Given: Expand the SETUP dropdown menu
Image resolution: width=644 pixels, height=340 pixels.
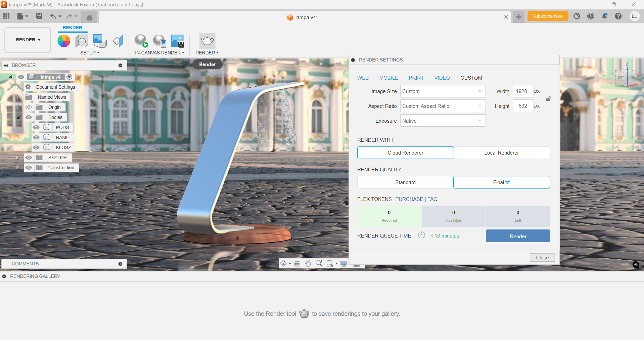Looking at the screenshot, I should pyautogui.click(x=90, y=53).
